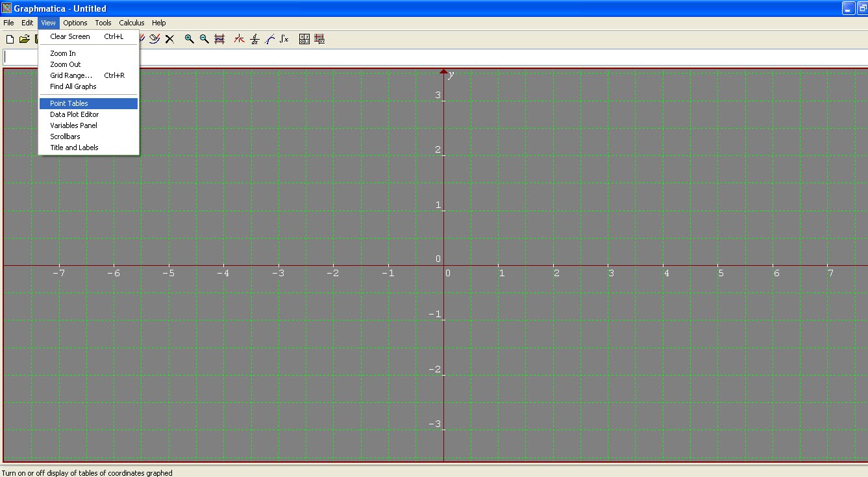
Task: Open the File menu
Action: (x=8, y=23)
